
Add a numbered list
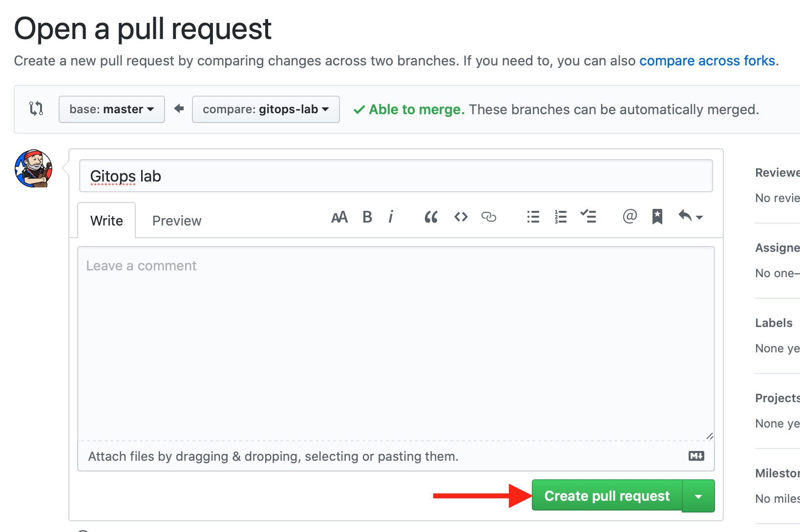pyautogui.click(x=561, y=217)
